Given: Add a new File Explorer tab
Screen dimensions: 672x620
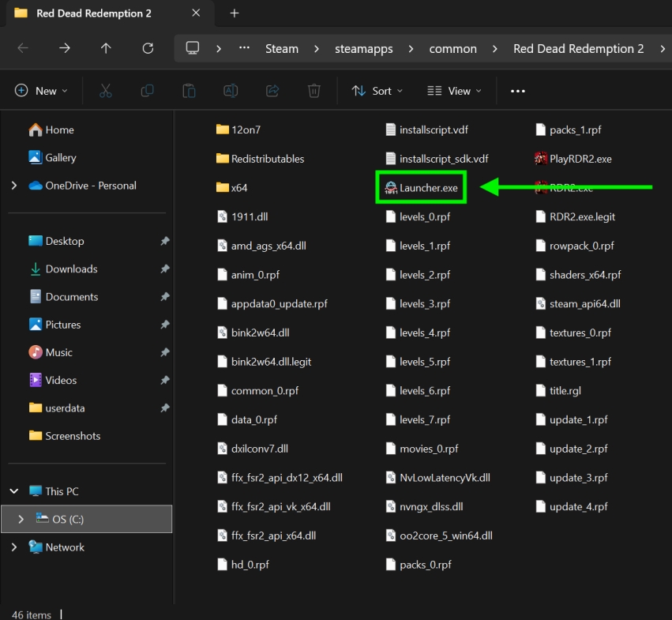Looking at the screenshot, I should click(235, 13).
